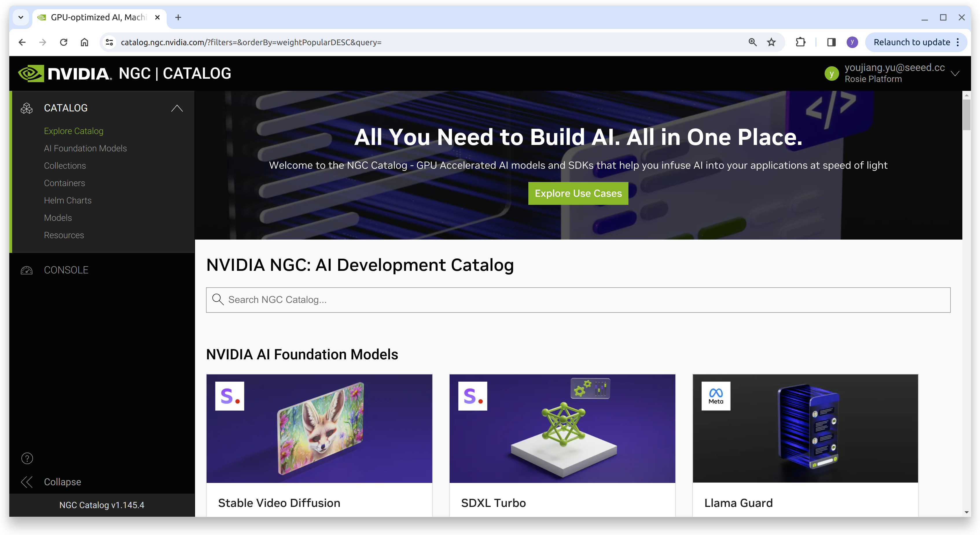Open the tab search dropdown arrow
Viewport: 980px width, 535px height.
pyautogui.click(x=21, y=17)
